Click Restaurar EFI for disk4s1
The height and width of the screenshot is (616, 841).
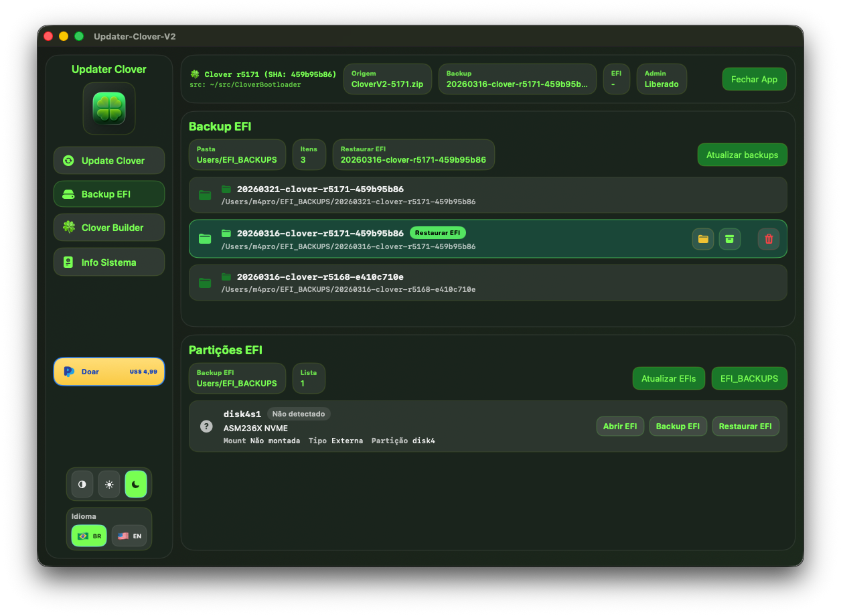745,426
